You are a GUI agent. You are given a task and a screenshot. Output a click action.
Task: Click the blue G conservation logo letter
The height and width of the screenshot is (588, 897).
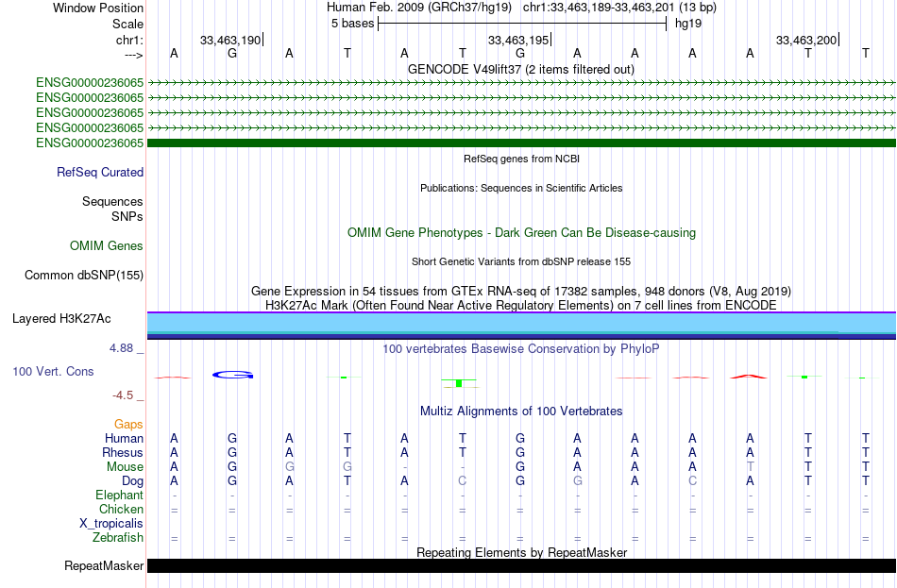(233, 375)
